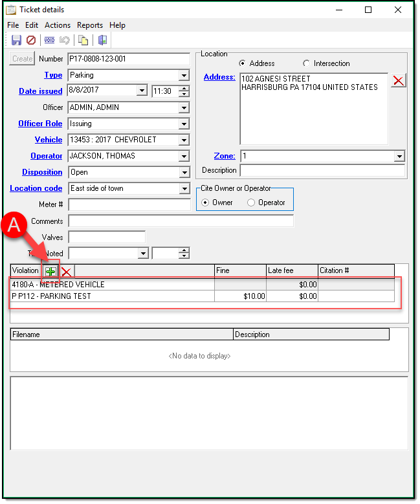This screenshot has width=420, height=504.
Task: Select the Intersection location radio button
Action: coord(306,63)
